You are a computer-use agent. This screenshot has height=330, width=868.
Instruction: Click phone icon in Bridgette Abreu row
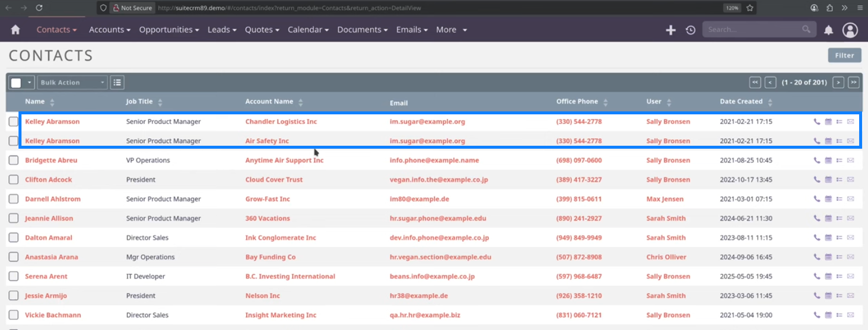(817, 161)
